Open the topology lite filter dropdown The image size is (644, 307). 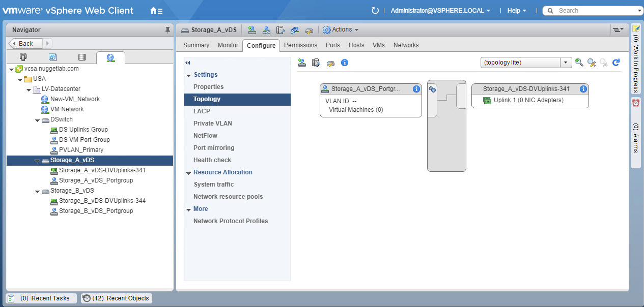(x=566, y=63)
